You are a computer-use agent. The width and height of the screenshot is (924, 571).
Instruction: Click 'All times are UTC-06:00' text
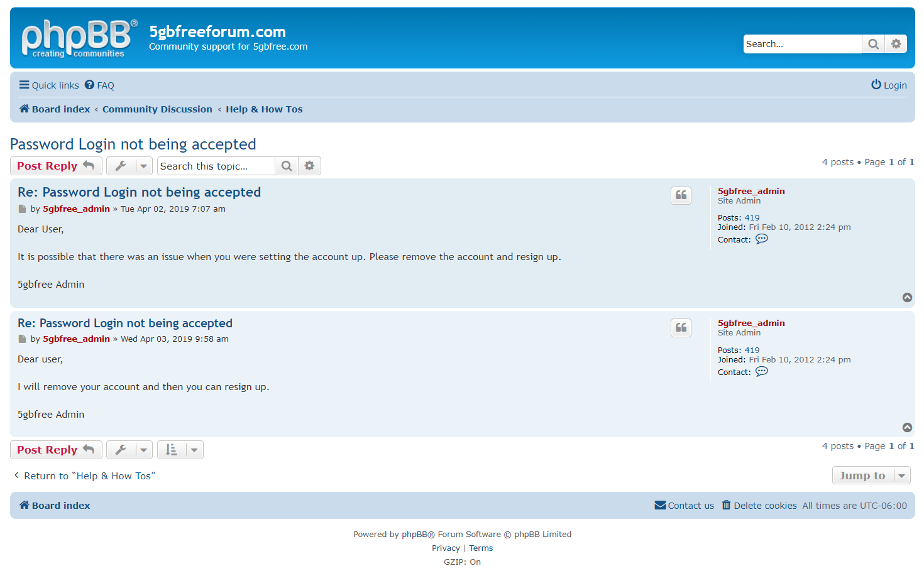(x=854, y=506)
